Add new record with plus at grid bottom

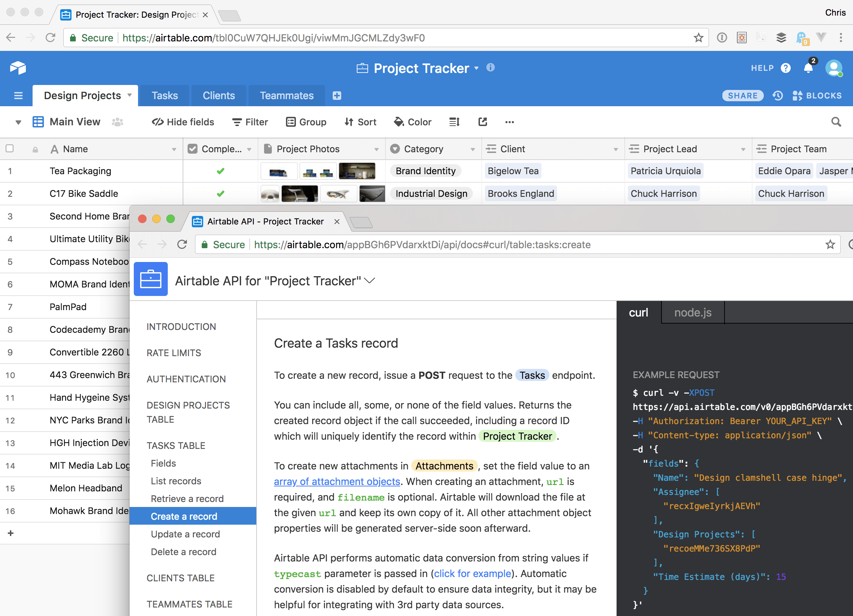tap(11, 533)
